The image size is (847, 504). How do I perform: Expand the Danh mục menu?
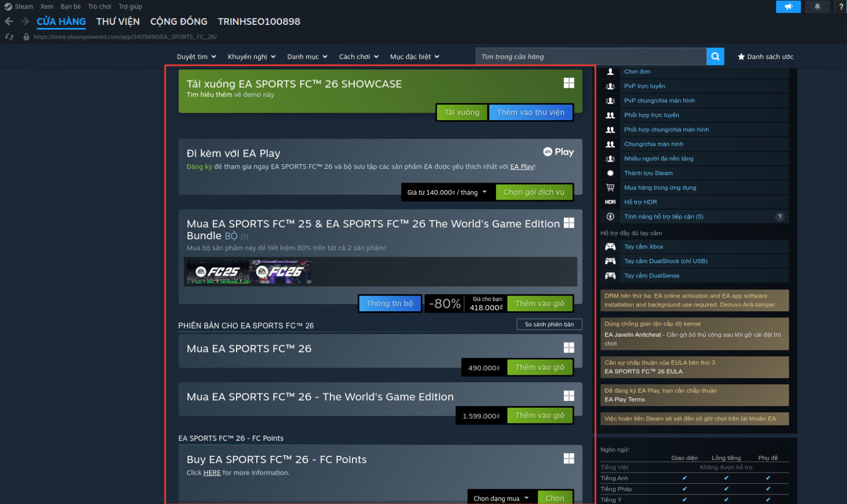(x=307, y=57)
